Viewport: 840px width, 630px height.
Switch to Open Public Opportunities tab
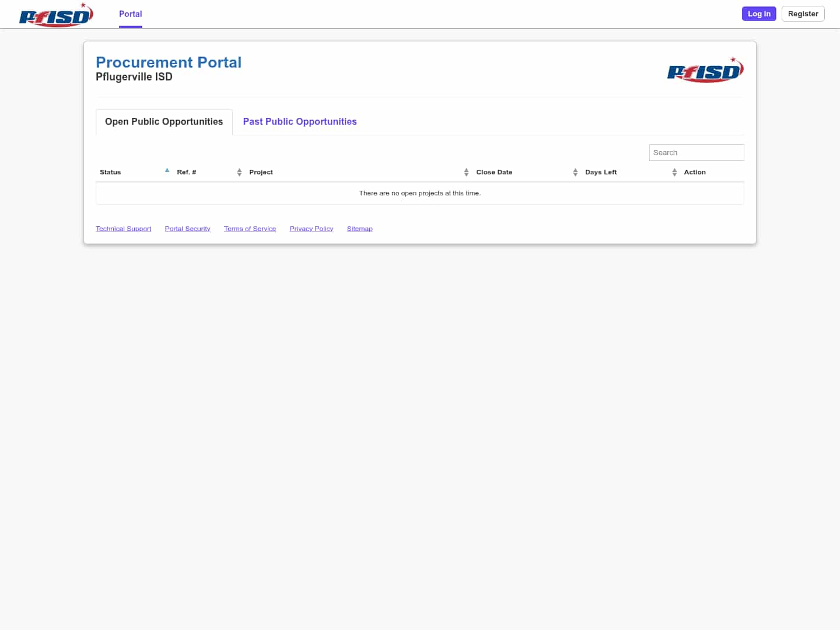(164, 122)
